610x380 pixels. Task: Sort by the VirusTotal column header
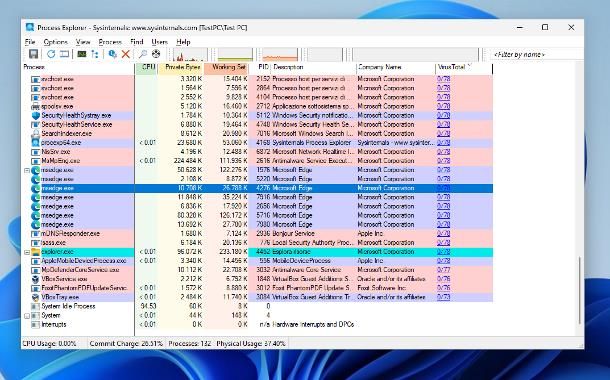[x=464, y=67]
